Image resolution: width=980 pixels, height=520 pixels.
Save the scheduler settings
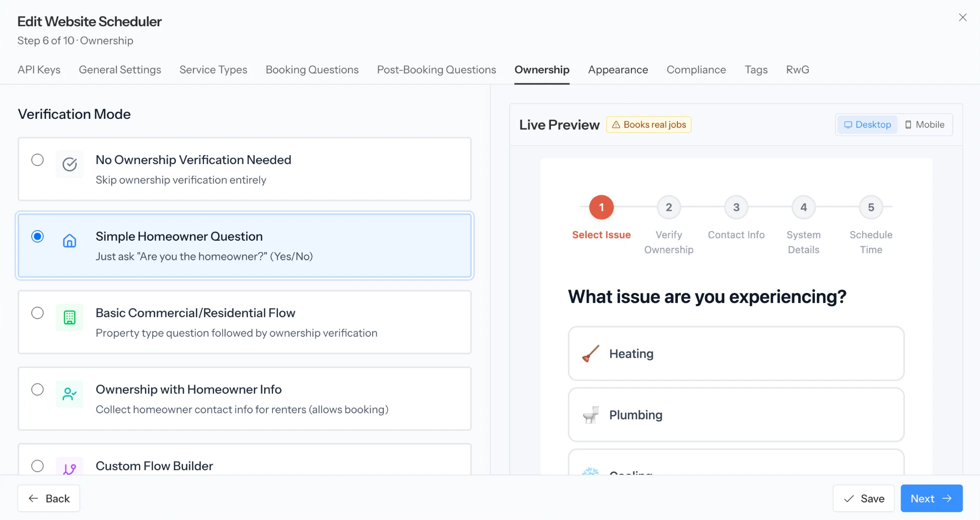(864, 498)
